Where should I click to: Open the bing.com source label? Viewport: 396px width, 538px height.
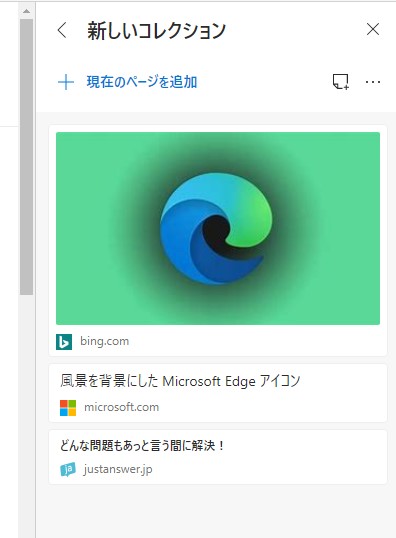pyautogui.click(x=105, y=341)
